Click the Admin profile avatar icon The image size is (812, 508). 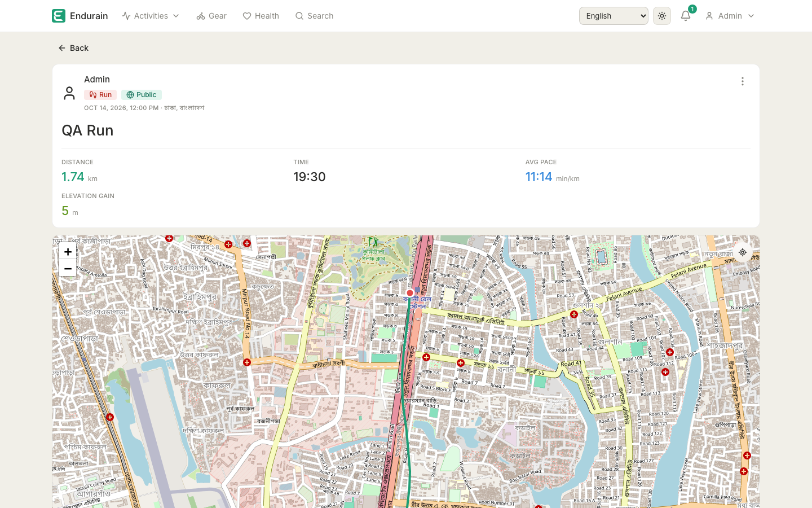pos(69,93)
